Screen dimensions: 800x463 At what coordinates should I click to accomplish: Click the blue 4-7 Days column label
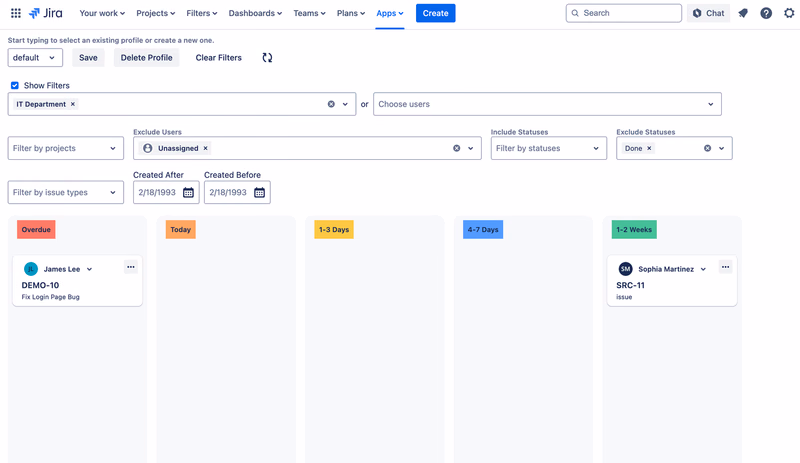pyautogui.click(x=483, y=230)
